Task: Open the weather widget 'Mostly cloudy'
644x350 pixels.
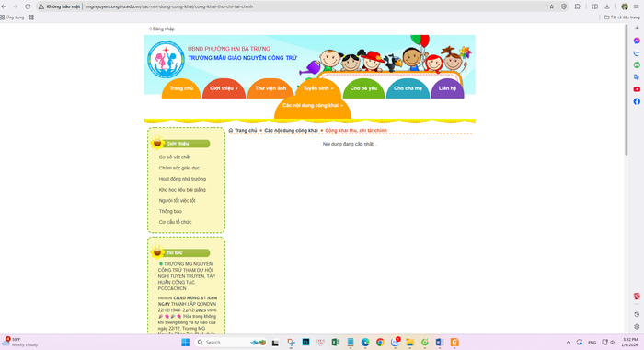Action: (20, 343)
